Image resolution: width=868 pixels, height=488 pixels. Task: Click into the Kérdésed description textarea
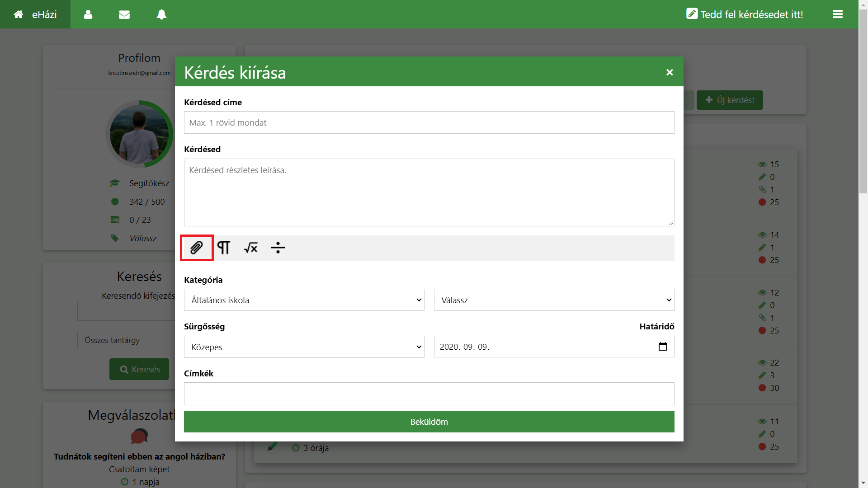tap(429, 192)
